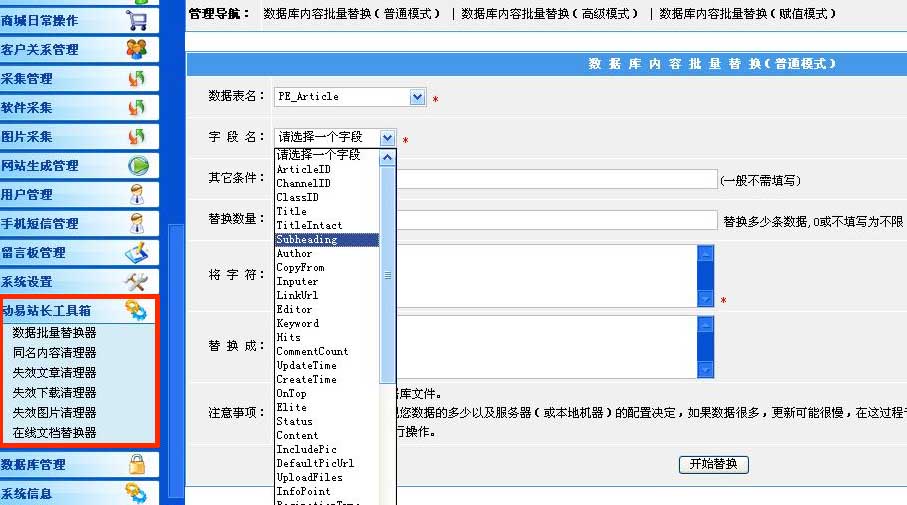Open the 数据库管理 menu section

click(79, 465)
